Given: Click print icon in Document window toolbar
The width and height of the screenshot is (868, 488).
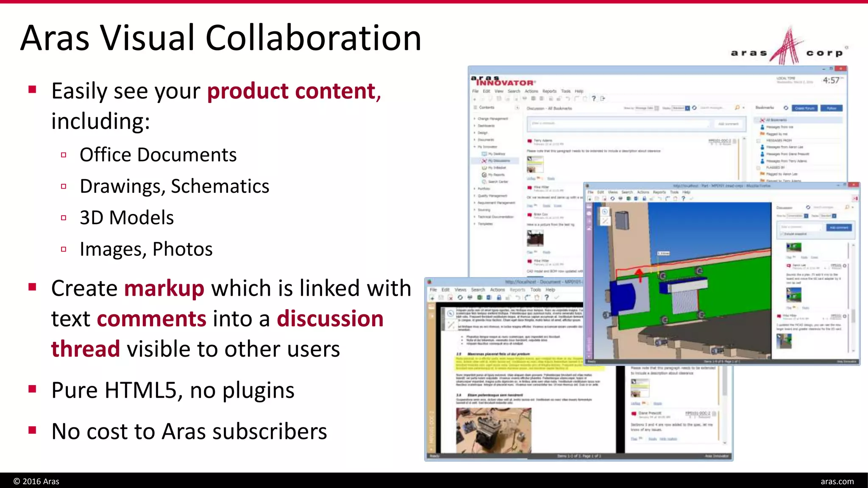Looking at the screenshot, I should 470,297.
